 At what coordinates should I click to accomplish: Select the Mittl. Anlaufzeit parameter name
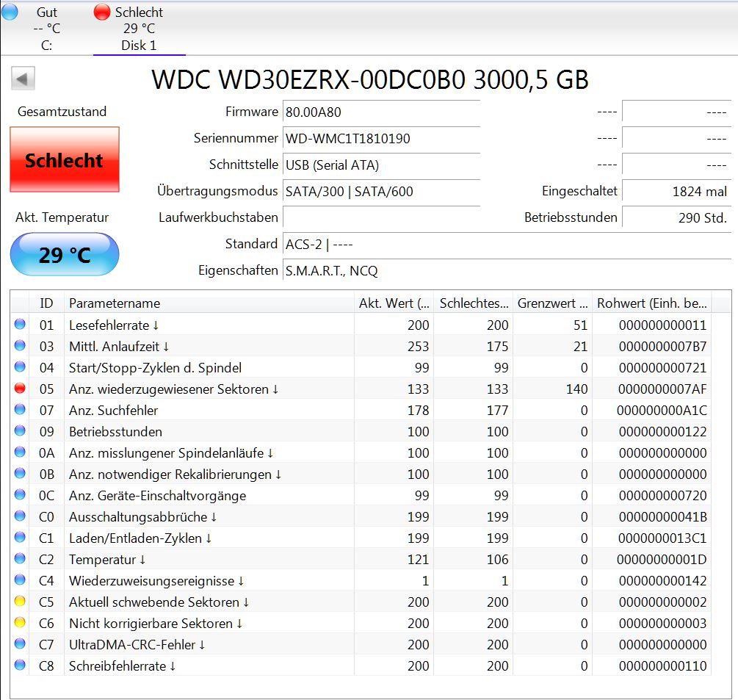click(119, 347)
